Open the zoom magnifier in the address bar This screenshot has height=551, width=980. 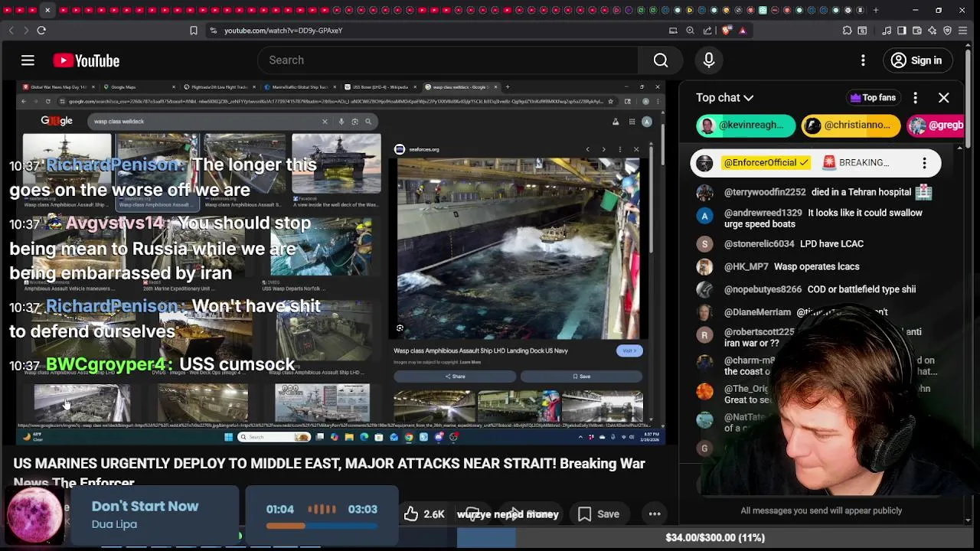[x=690, y=31]
